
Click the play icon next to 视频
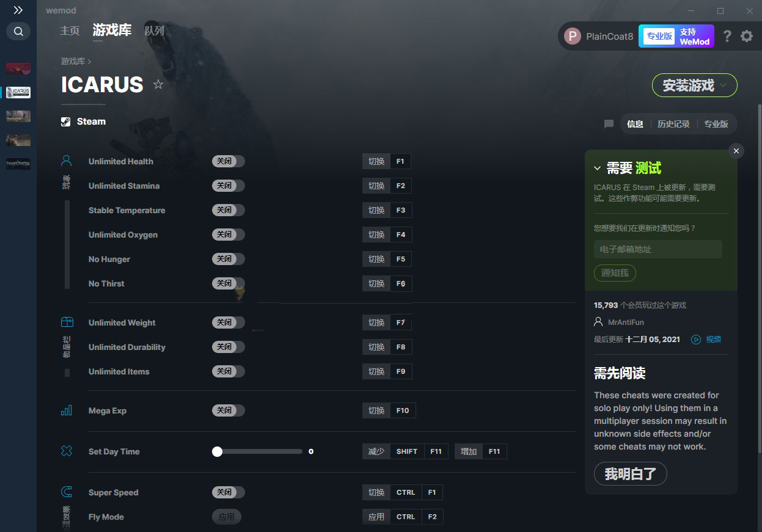(x=696, y=339)
